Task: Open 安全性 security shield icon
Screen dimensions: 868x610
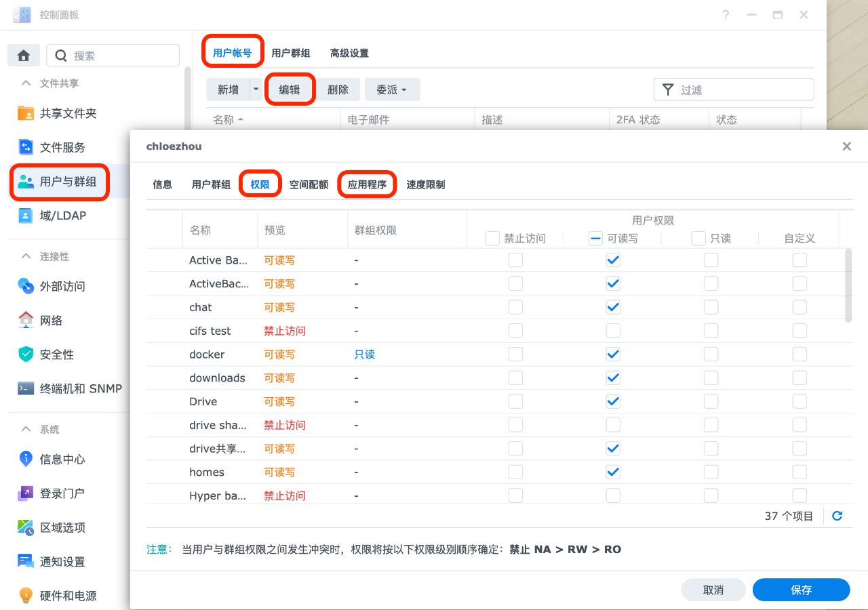Action: [26, 354]
